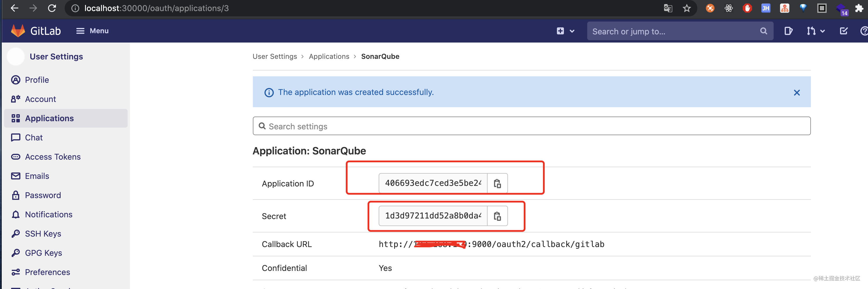
Task: Open the to-do list checkmark icon
Action: pos(844,31)
